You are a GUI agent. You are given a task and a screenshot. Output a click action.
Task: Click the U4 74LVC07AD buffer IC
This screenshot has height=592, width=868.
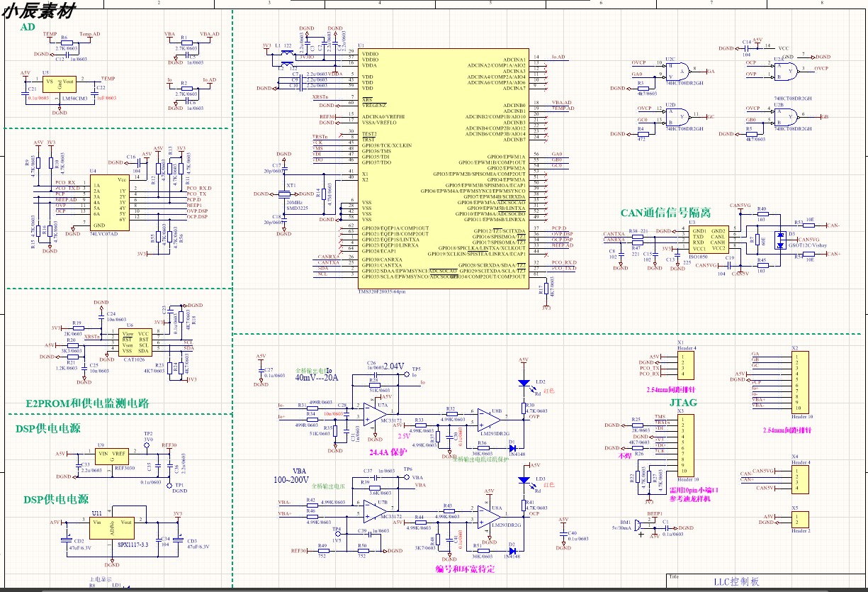pos(108,201)
